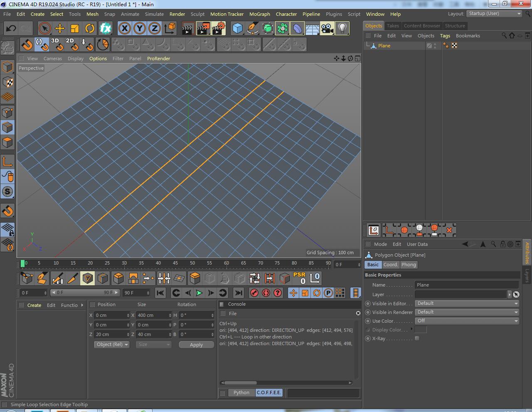This screenshot has width=532, height=412.
Task: Toggle the Y axis lock
Action: point(139,28)
